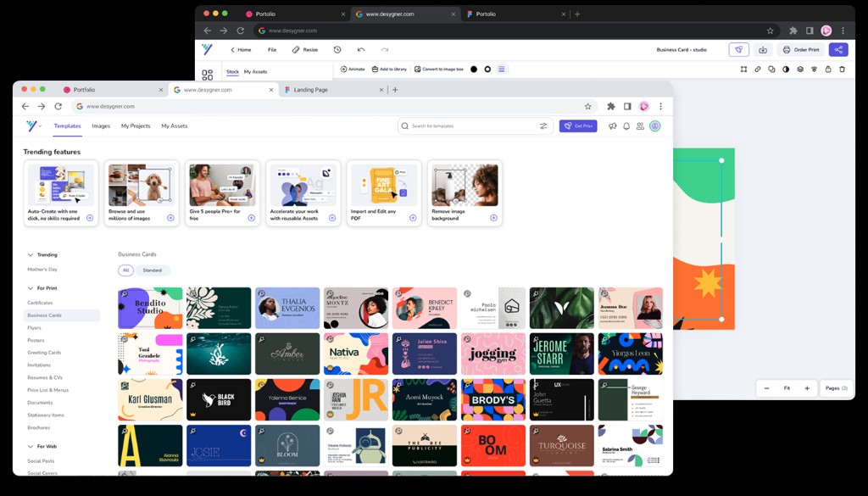The width and height of the screenshot is (868, 496).
Task: Click Order Print button in editor
Action: 800,49
